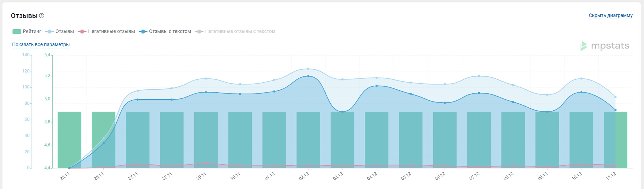Click the negative reviews point on 29.11
Viewport: 644px width, 189px height.
tap(206, 164)
